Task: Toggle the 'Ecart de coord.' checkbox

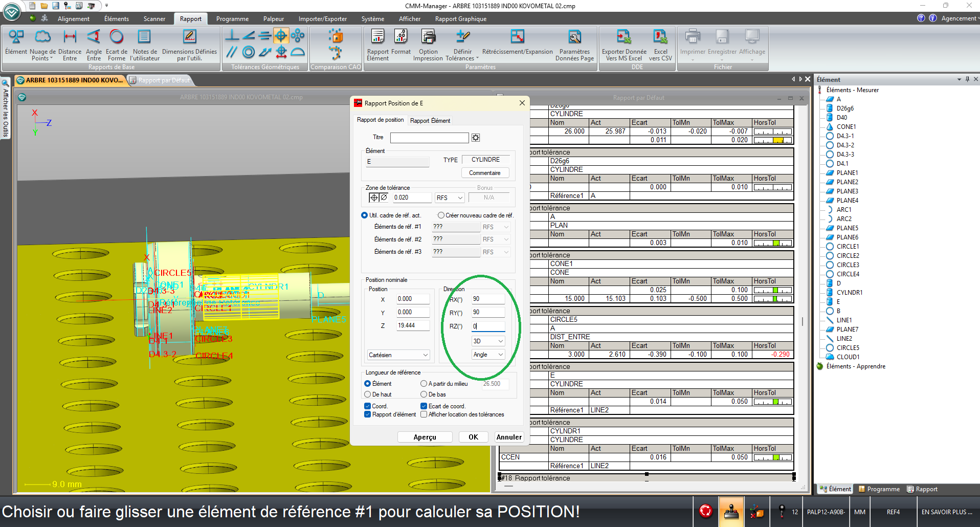Action: pyautogui.click(x=424, y=406)
